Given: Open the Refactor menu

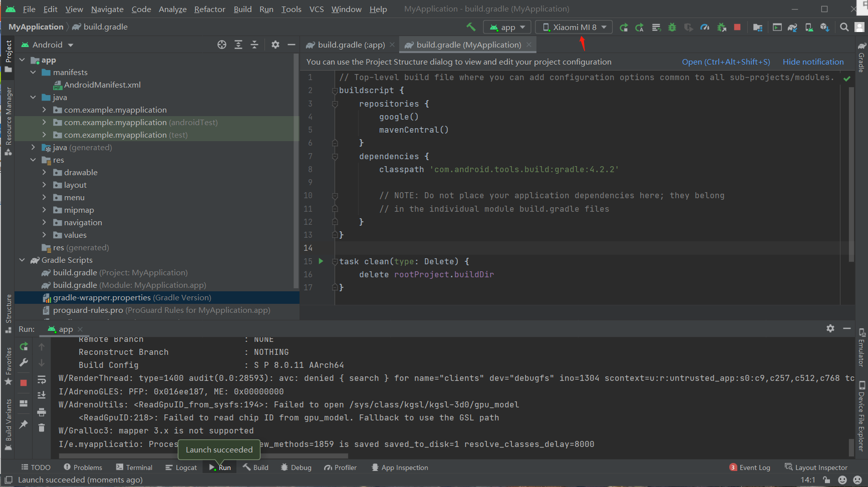Looking at the screenshot, I should point(209,9).
